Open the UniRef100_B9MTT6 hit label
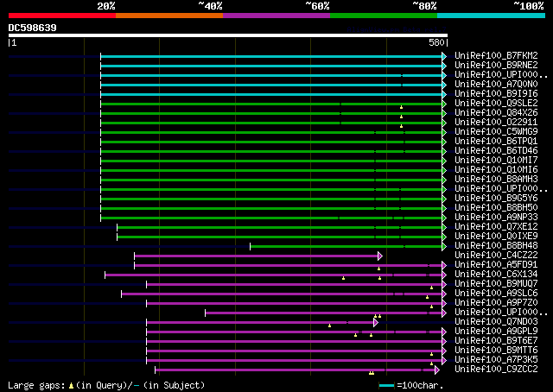Screen dimensions: 553x392 coord(496,350)
